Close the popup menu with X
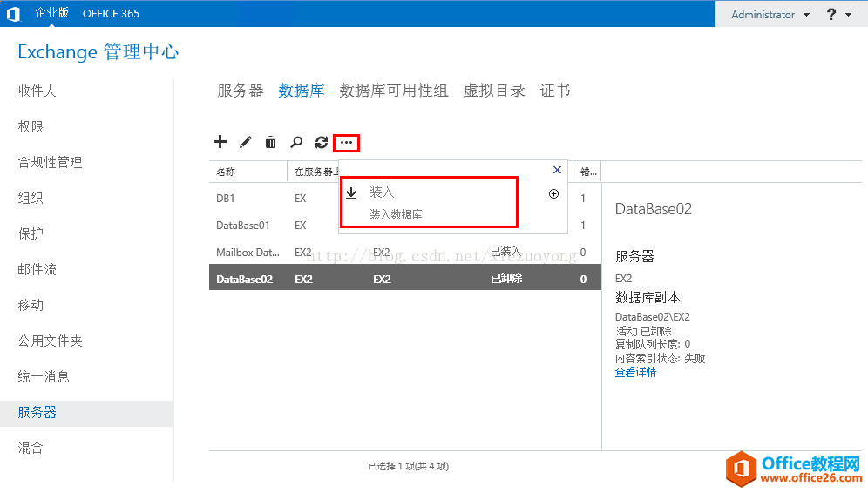868x493 pixels. (558, 170)
